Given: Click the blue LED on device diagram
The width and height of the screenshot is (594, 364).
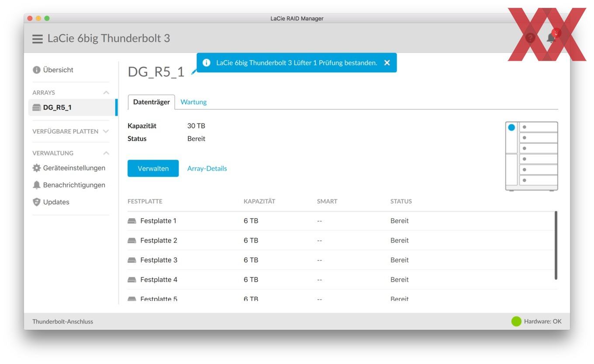Looking at the screenshot, I should (511, 127).
